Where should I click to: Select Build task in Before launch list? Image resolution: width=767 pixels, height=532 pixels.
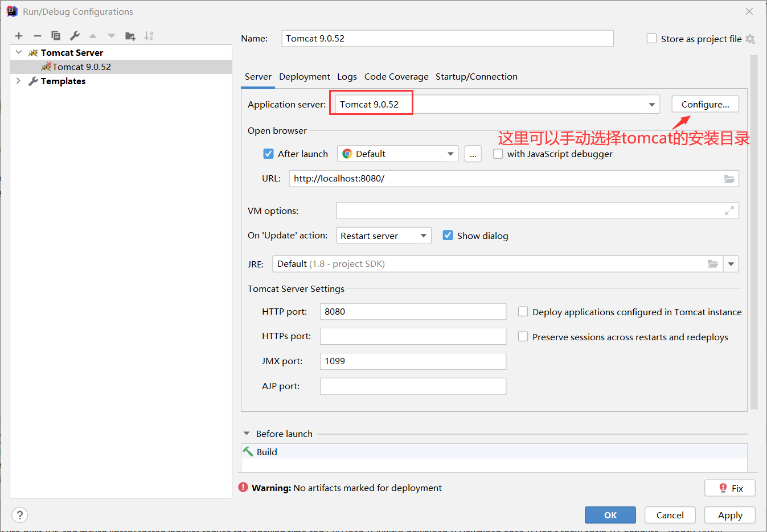(494, 452)
